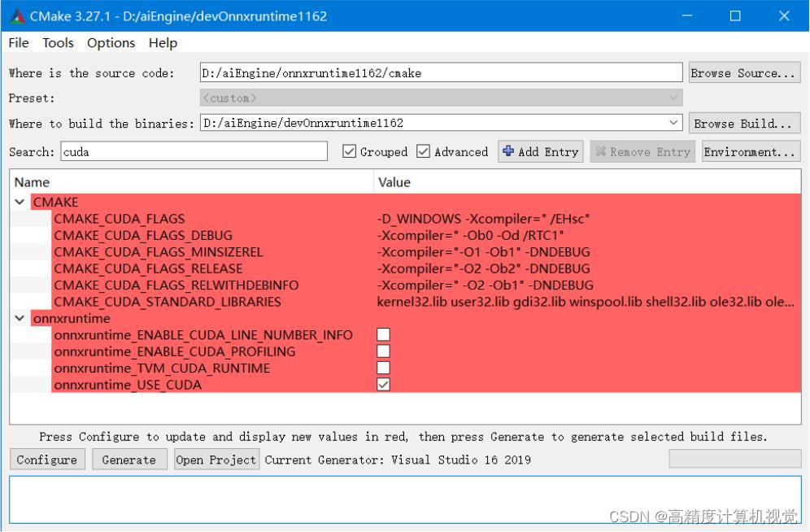Open the File menu
The height and width of the screenshot is (532, 810).
(x=17, y=43)
